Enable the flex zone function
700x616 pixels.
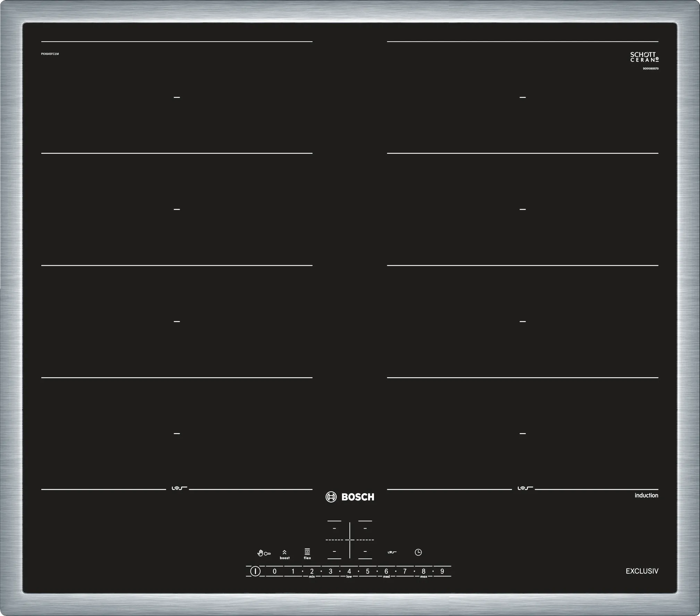[x=307, y=554]
